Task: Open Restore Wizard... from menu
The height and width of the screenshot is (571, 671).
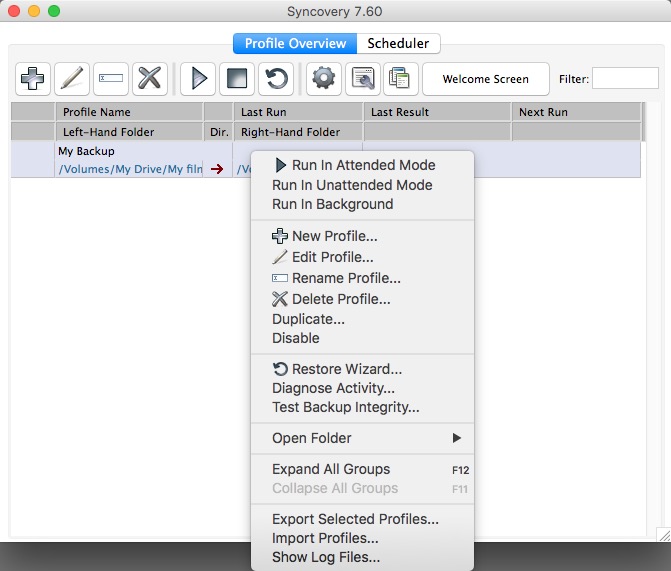Action: (x=362, y=369)
